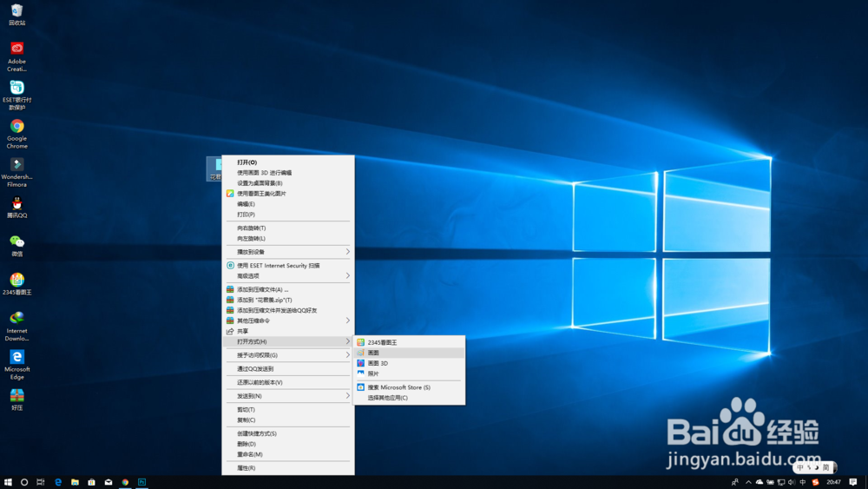Expand the 高级选项 submenu

[288, 276]
